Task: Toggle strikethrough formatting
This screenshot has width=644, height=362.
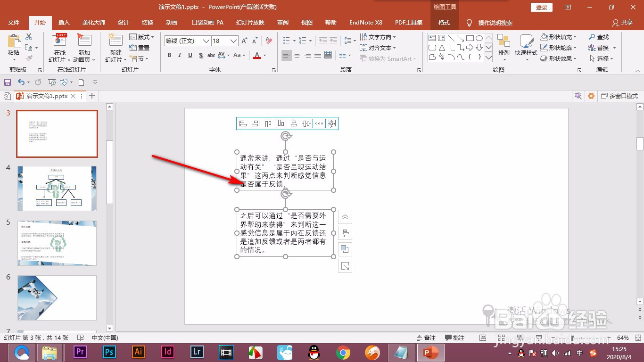Action: pyautogui.click(x=211, y=55)
